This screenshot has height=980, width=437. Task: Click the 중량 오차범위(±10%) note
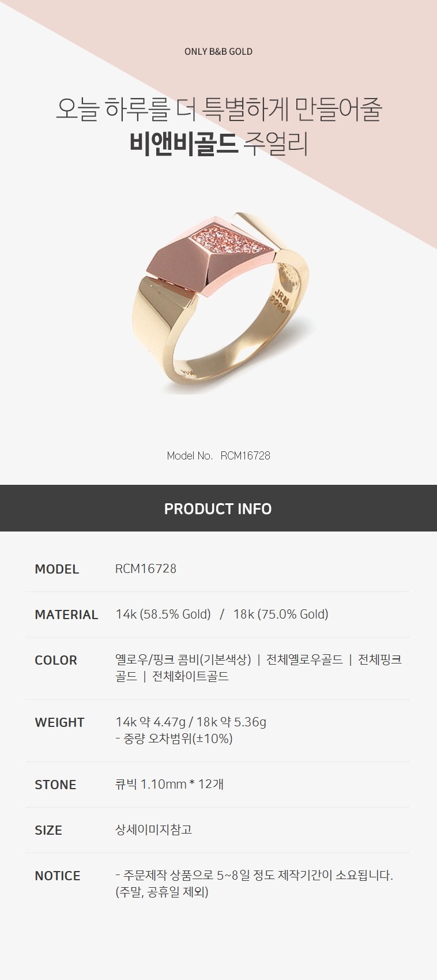[178, 738]
